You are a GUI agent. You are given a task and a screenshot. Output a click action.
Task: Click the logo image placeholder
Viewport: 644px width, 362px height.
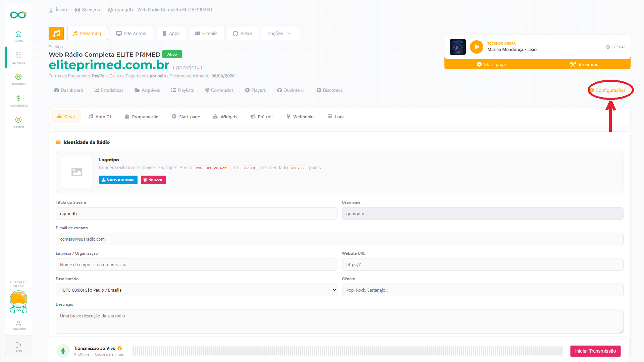[x=77, y=172]
